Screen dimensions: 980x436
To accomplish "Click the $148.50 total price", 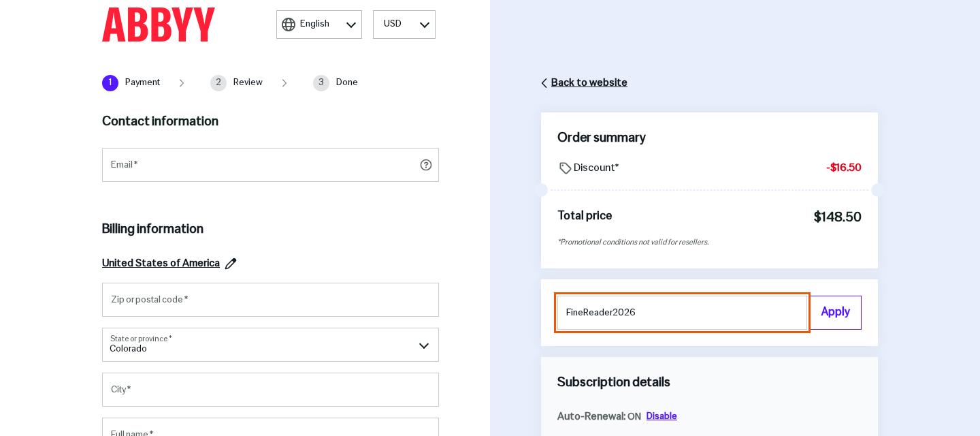I will pyautogui.click(x=837, y=217).
